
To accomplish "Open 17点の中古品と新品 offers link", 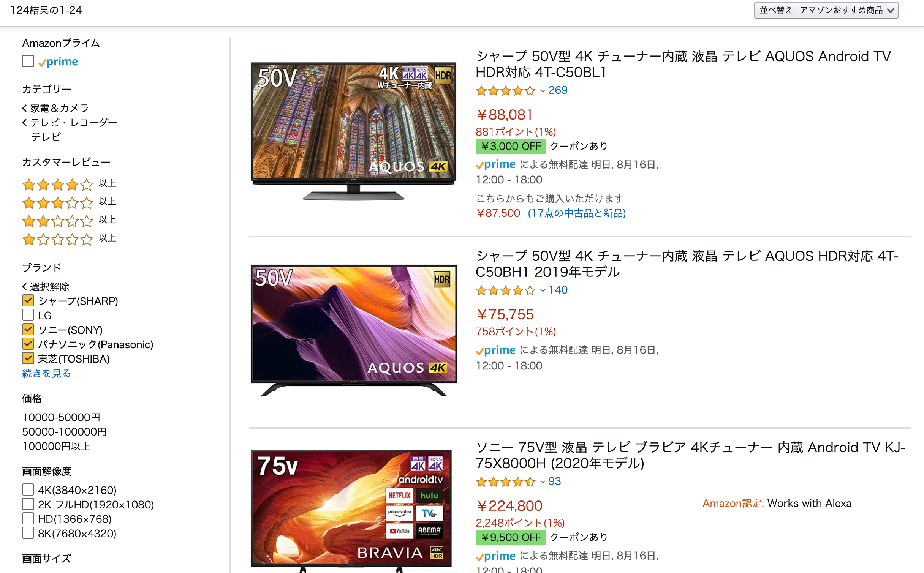I will pos(577,213).
